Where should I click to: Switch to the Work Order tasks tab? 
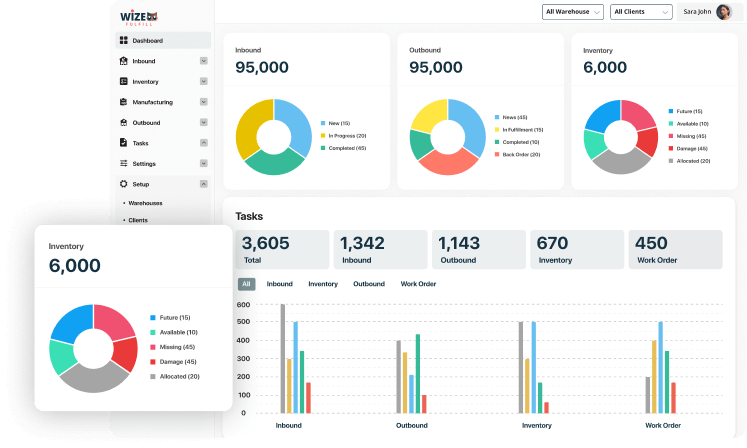(x=420, y=284)
